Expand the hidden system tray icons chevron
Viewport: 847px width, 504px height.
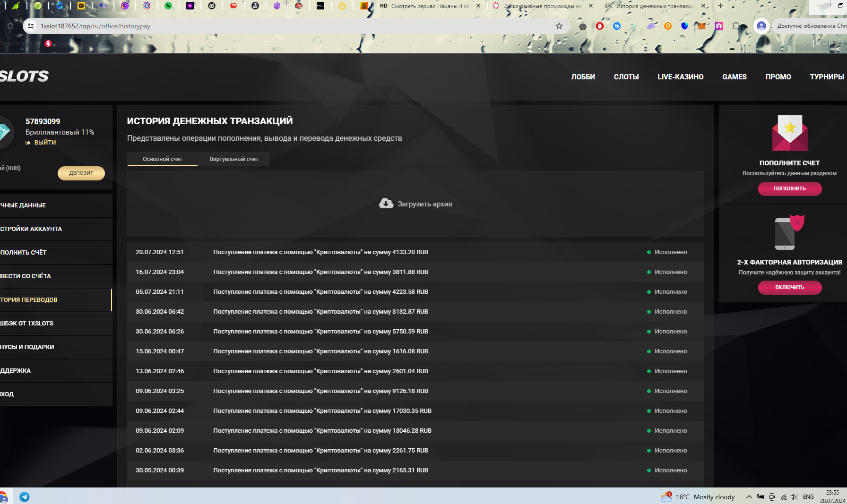coord(749,497)
